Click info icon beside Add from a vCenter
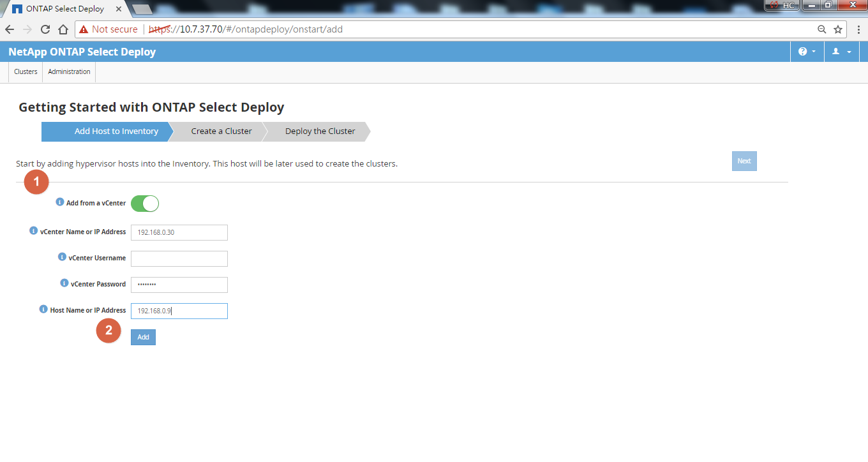The image size is (868, 462). [x=60, y=202]
